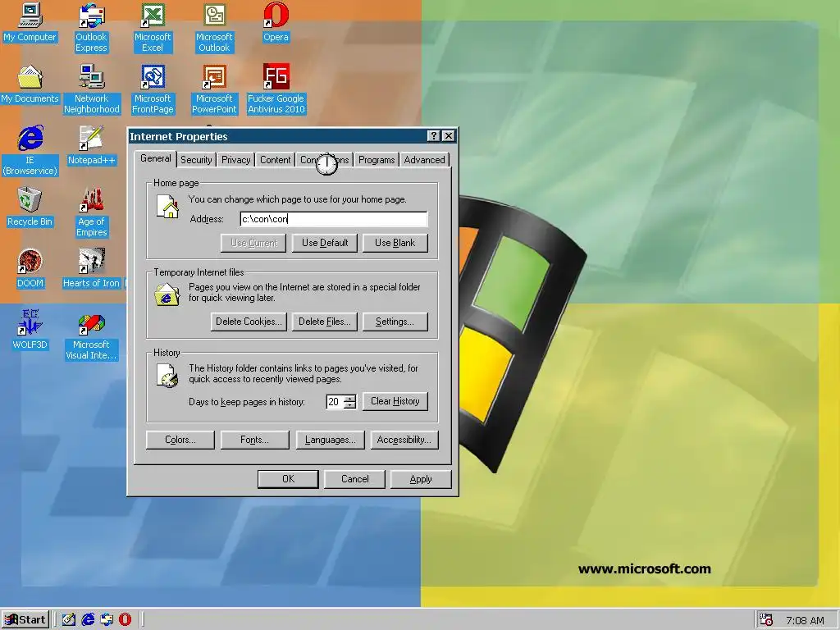840x630 pixels.
Task: Select the Microsoft PowerPoint desktop shortcut
Action: click(214, 89)
